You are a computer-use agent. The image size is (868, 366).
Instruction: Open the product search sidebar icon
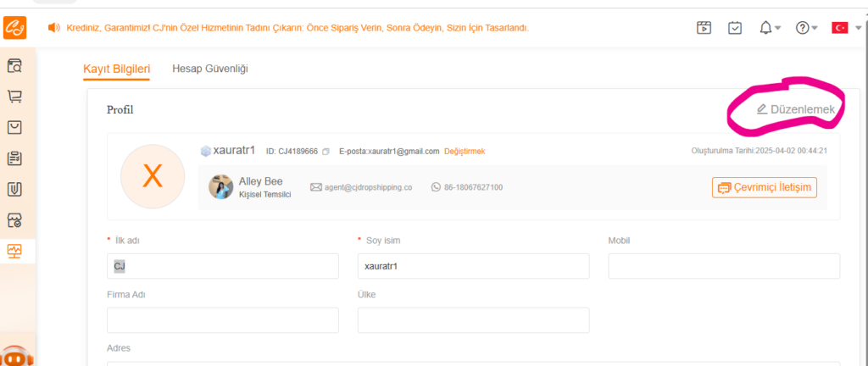pyautogui.click(x=14, y=66)
